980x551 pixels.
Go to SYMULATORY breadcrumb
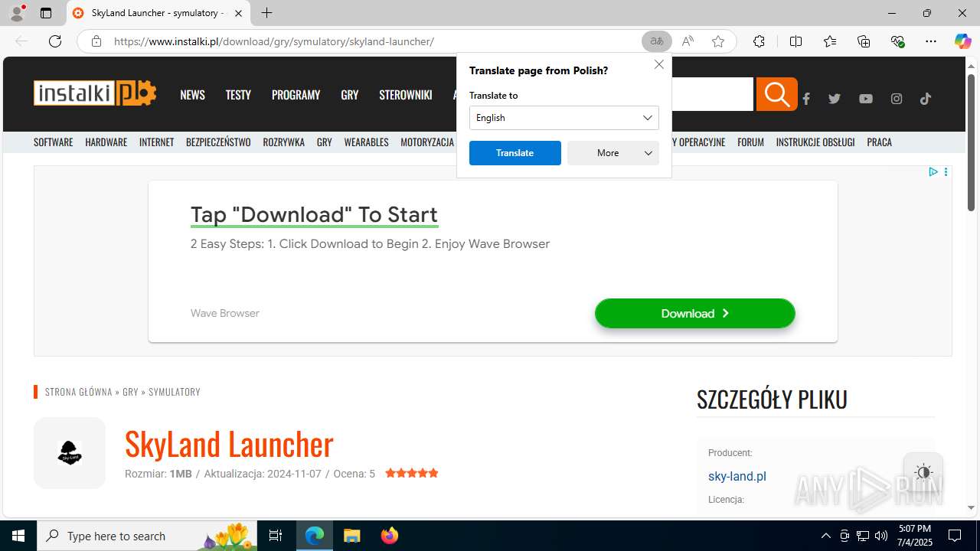[x=175, y=392]
